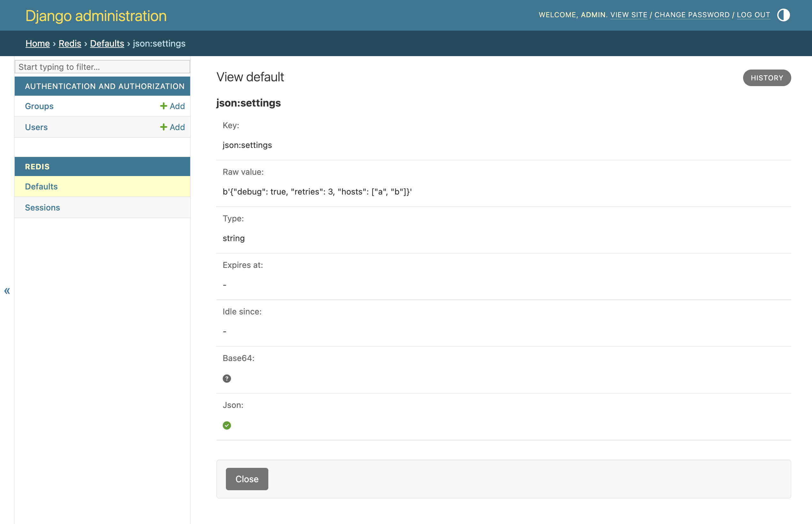Collapse the sidebar with double chevron
The width and height of the screenshot is (812, 524).
tap(7, 291)
